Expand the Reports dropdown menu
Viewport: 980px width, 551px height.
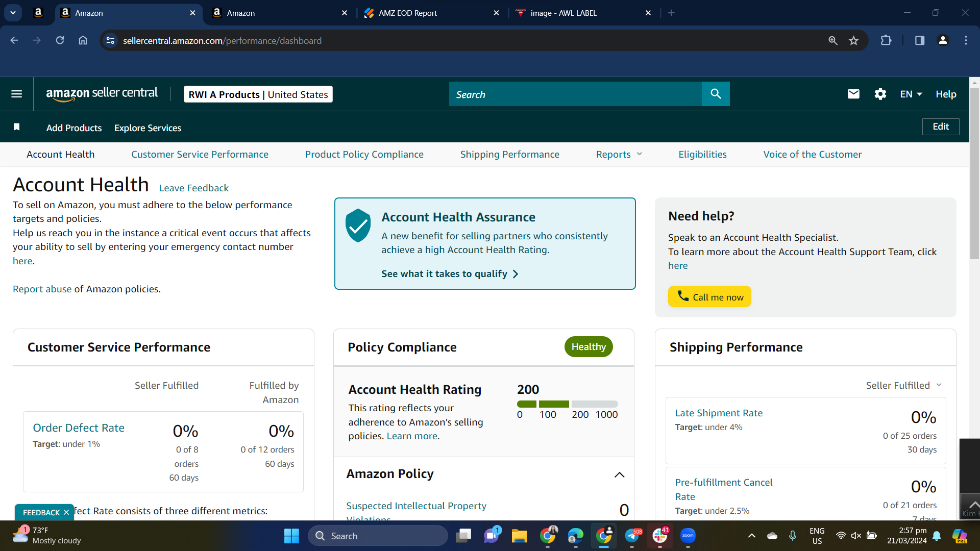tap(619, 154)
